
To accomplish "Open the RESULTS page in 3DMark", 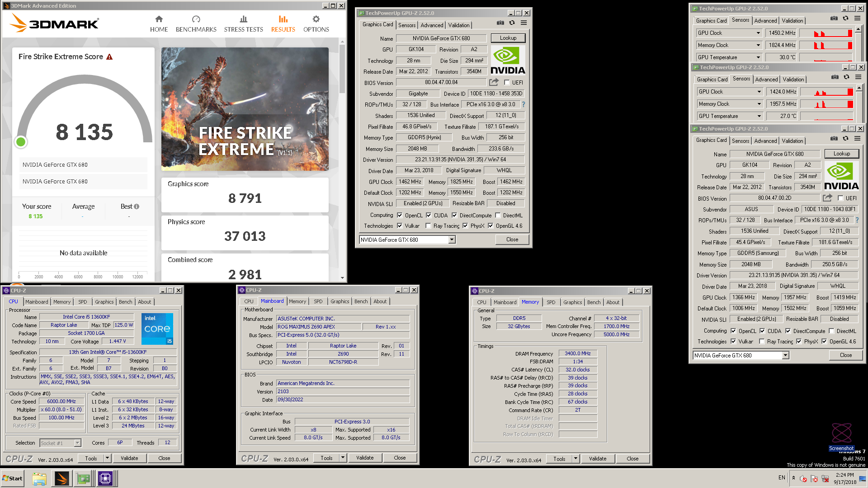I will click(283, 24).
